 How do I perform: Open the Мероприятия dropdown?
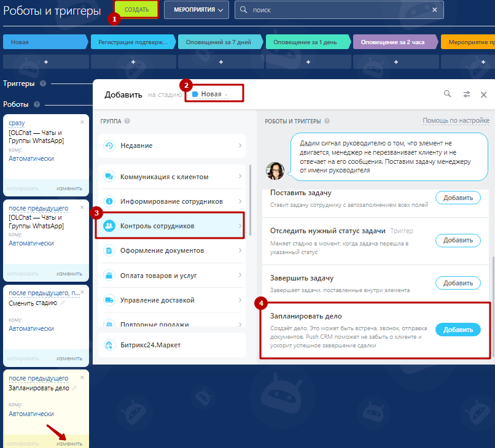197,10
